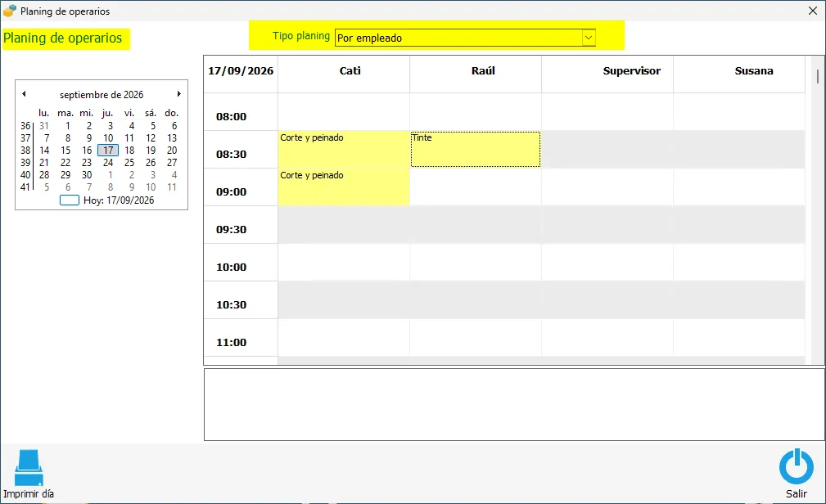Select day 29 in the calendar
This screenshot has height=504, width=826.
coord(65,175)
